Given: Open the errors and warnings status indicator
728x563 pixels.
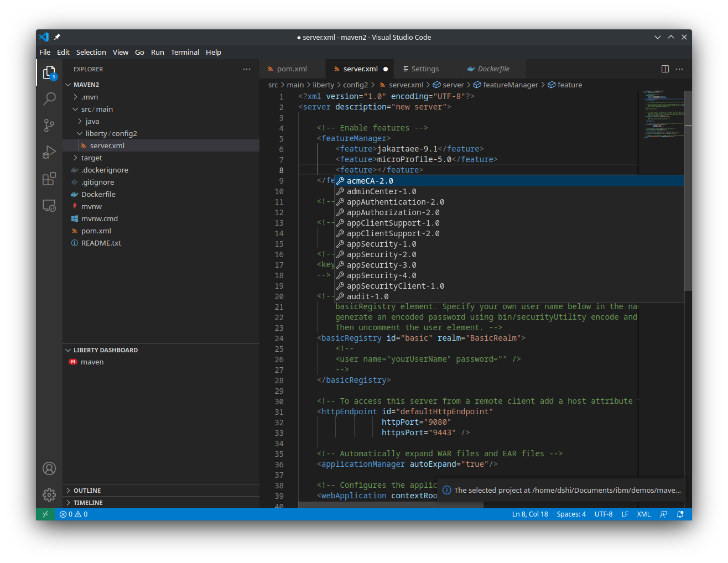Looking at the screenshot, I should point(74,514).
